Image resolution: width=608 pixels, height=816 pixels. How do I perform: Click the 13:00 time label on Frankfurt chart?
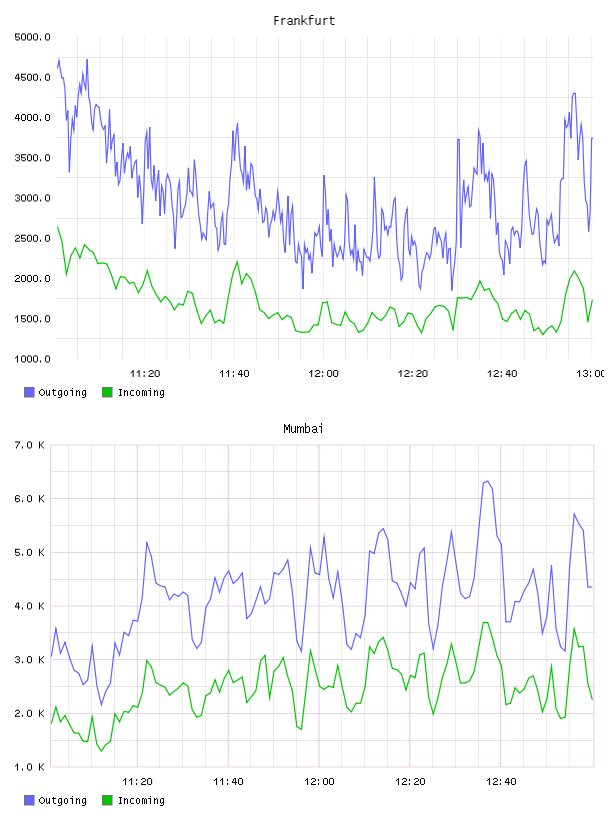[x=590, y=374]
